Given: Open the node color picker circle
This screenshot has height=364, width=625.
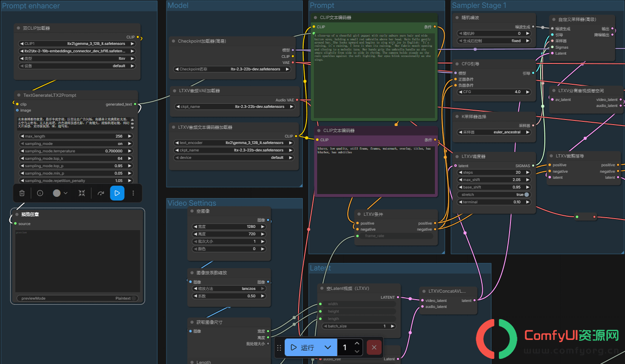Looking at the screenshot, I should coord(57,193).
